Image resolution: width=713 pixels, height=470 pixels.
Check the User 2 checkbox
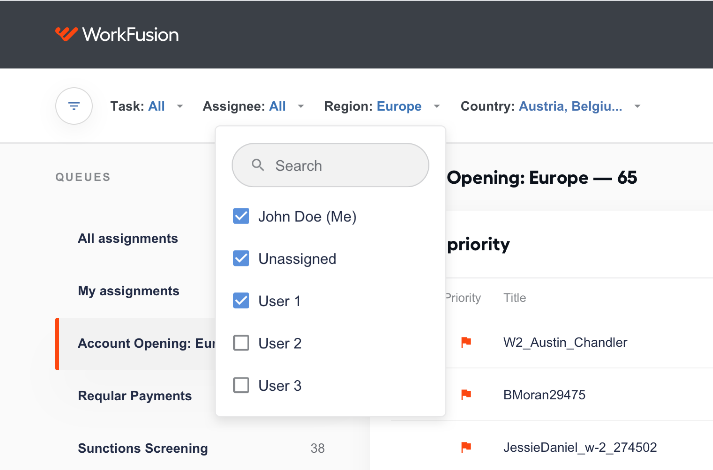pyautogui.click(x=241, y=343)
